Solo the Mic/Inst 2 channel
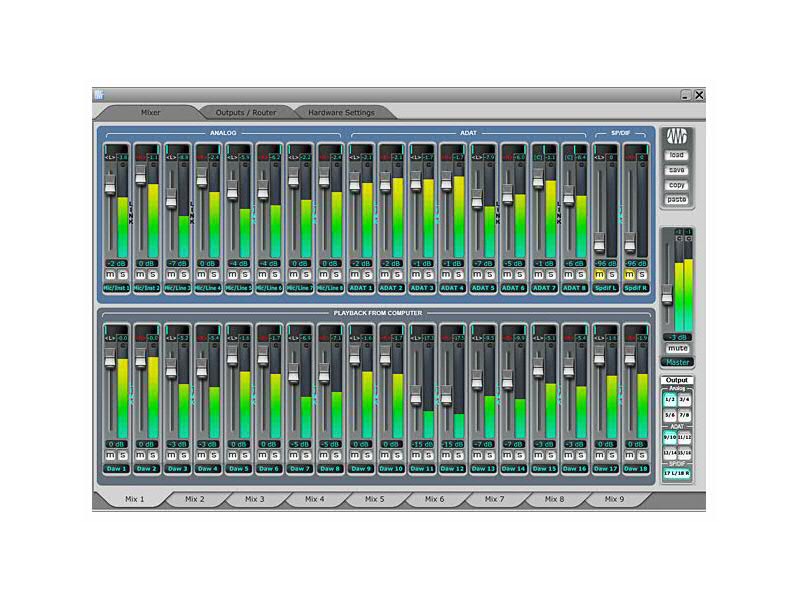Screen dimensions: 800x600 click(x=153, y=275)
